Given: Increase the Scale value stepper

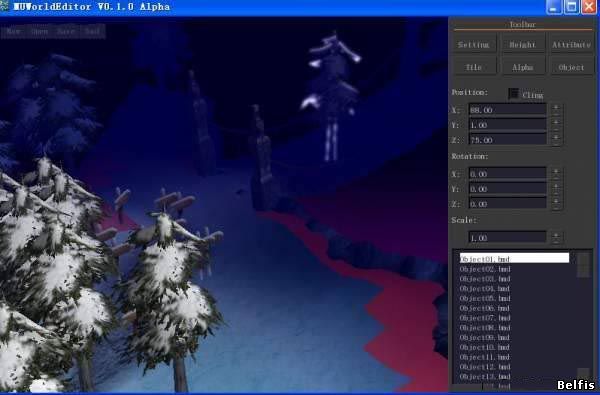Looking at the screenshot, I should 556,235.
